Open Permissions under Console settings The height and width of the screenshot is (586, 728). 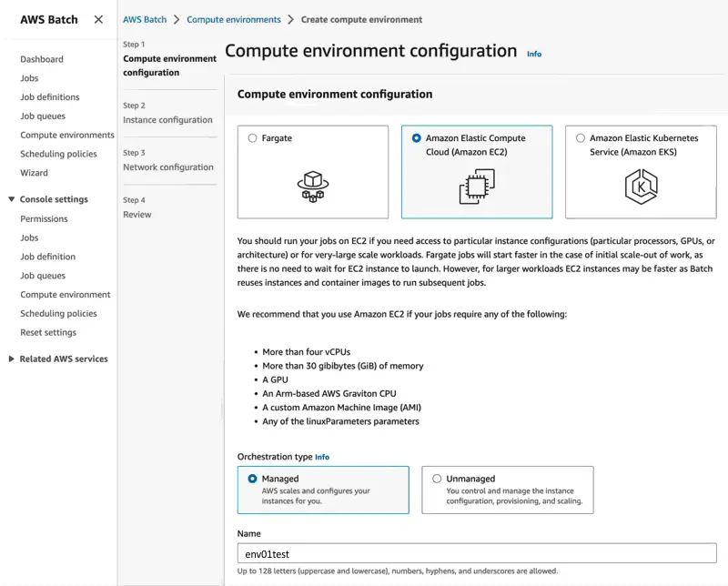click(x=44, y=218)
